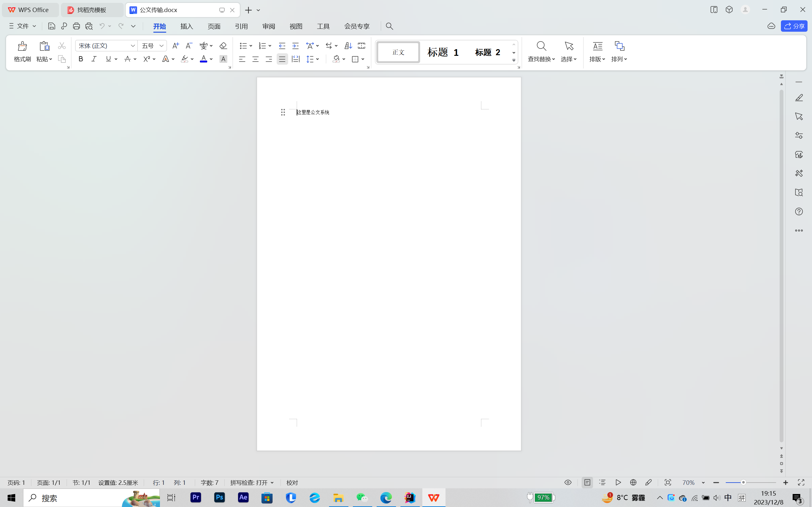Viewport: 812px width, 507px height.
Task: Click the center align icon
Action: (255, 59)
